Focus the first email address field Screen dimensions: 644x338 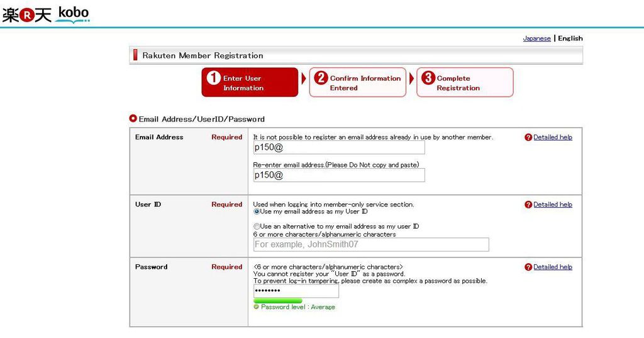coord(339,147)
